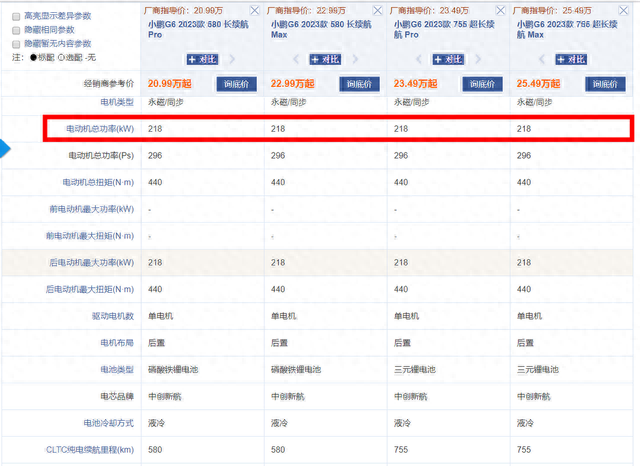Move 755 超长续航 Pro column right

(478, 60)
